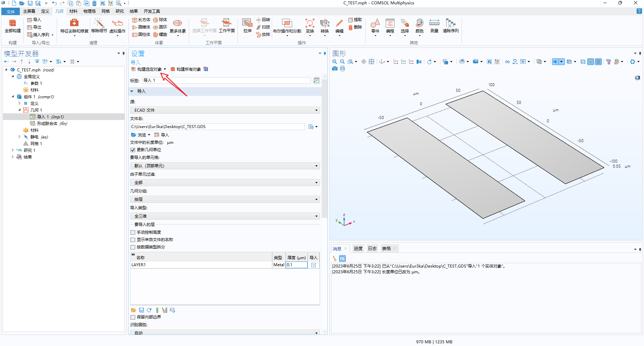Click the 构建所有对象 button
The height and width of the screenshot is (346, 644).
pyautogui.click(x=186, y=69)
